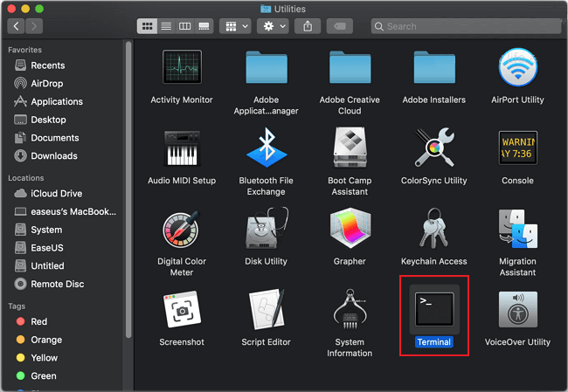The width and height of the screenshot is (568, 392).
Task: Switch to list view
Action: click(x=166, y=26)
